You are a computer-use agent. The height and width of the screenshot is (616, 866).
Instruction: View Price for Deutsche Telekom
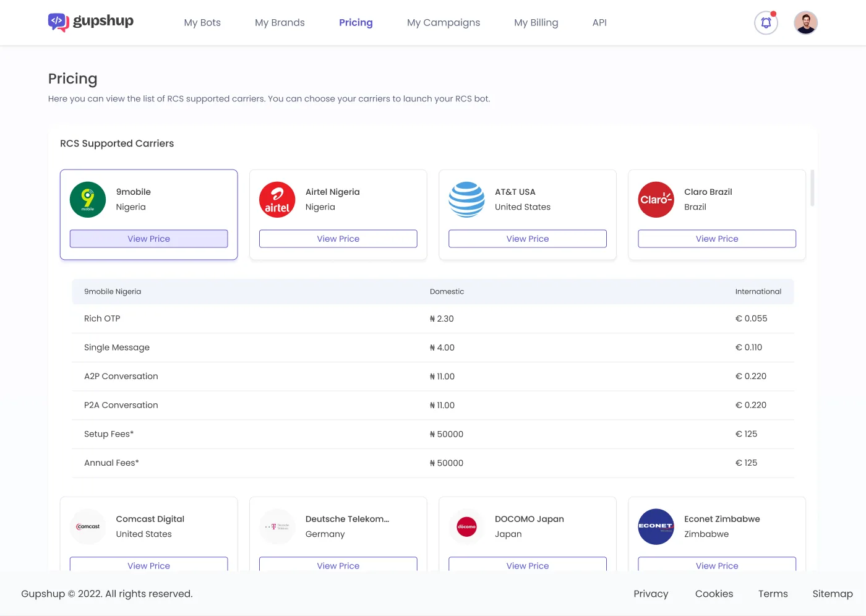click(338, 565)
